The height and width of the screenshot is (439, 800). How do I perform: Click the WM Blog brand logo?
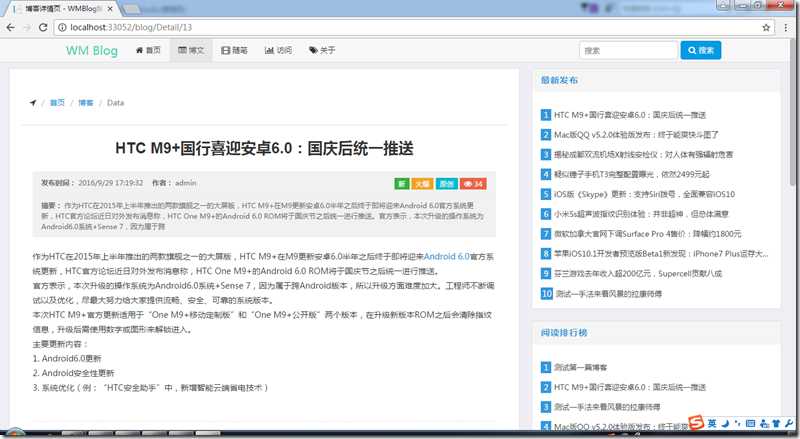[x=92, y=50]
